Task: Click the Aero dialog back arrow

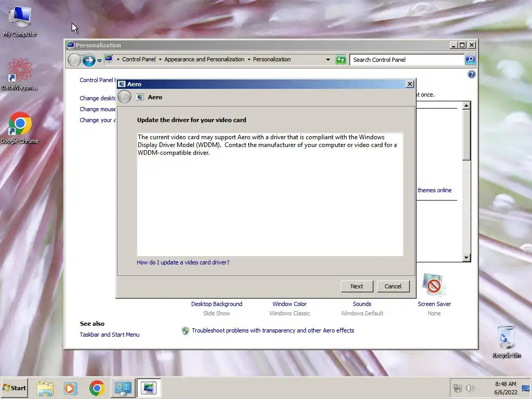Action: tap(125, 97)
